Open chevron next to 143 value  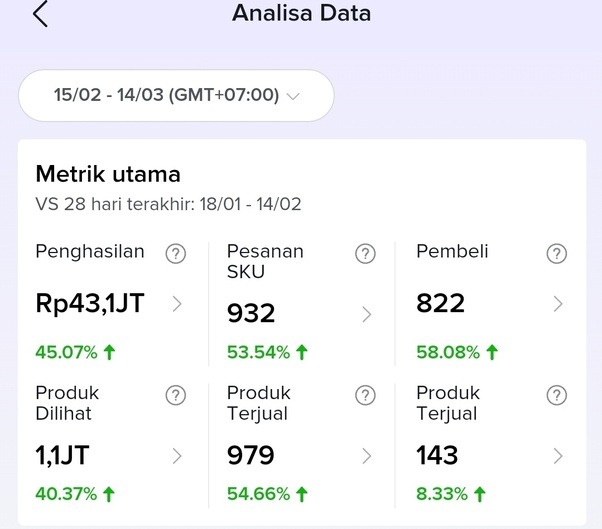point(558,456)
